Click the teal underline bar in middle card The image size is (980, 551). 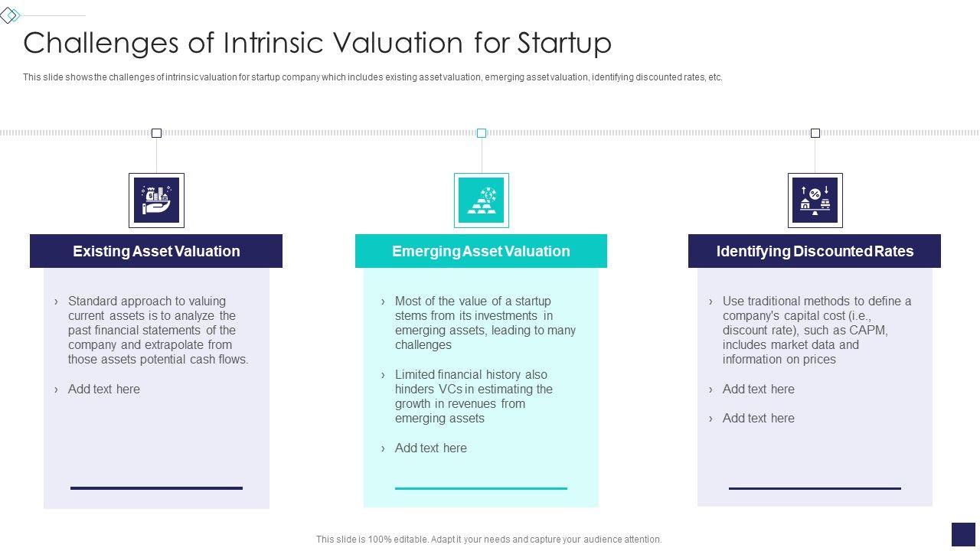[x=481, y=487]
